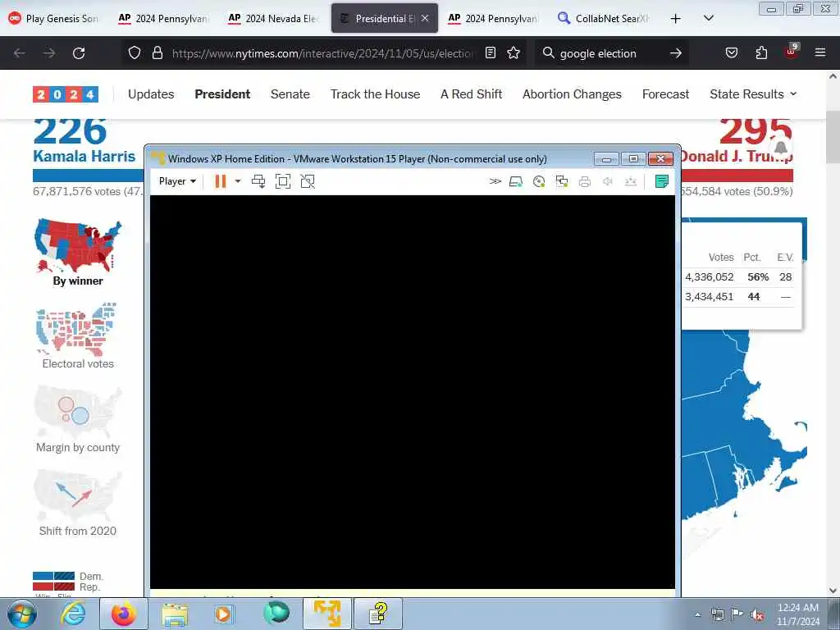
Task: Open the Updates section
Action: pyautogui.click(x=151, y=94)
